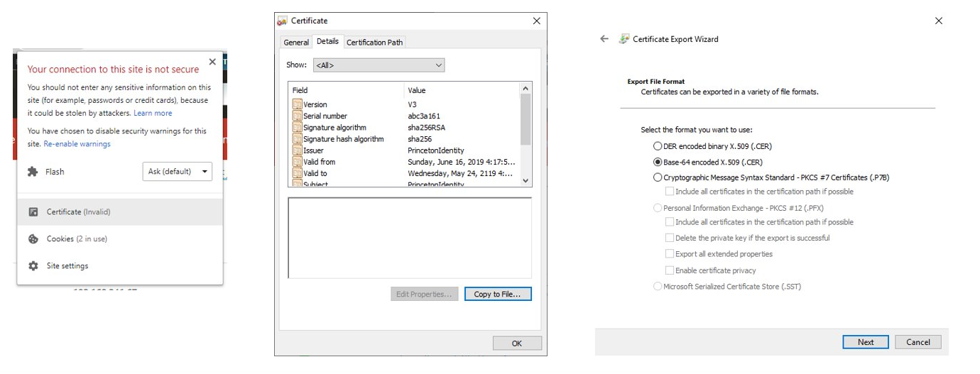This screenshot has height=374, width=980.
Task: Check include all certificates under PKCS #7
Action: point(670,192)
